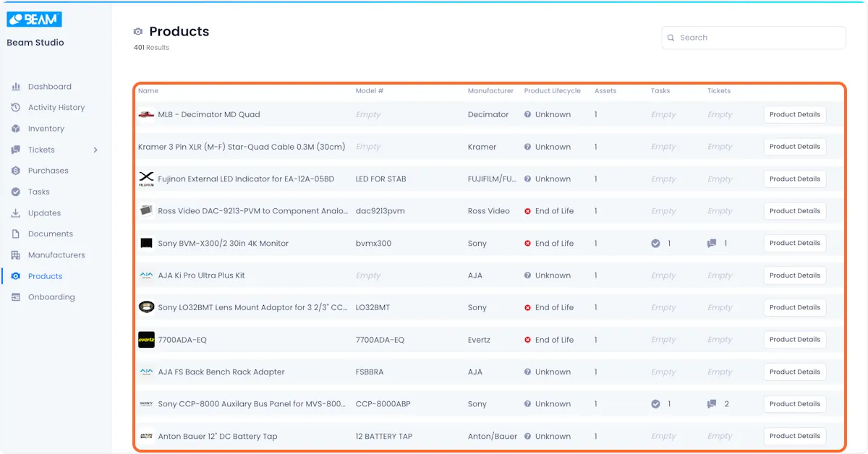This screenshot has height=454, width=868.
Task: Click the Evertz logo thumbnail
Action: (146, 340)
